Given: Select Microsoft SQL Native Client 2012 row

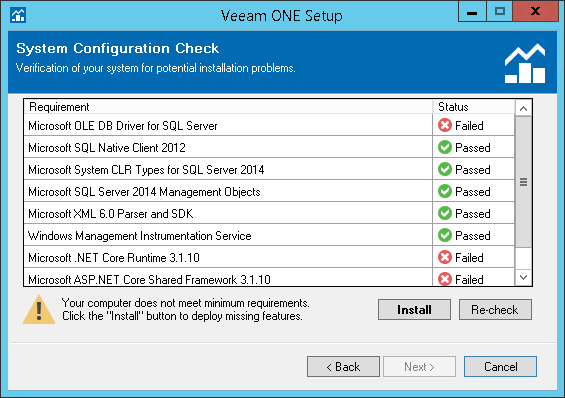Looking at the screenshot, I should [269, 147].
